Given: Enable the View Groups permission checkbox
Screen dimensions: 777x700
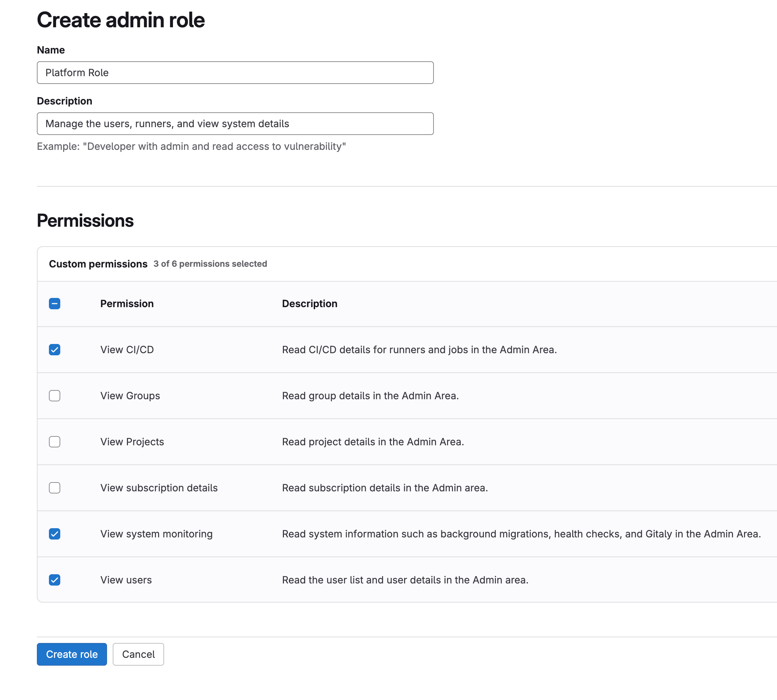Looking at the screenshot, I should point(55,396).
